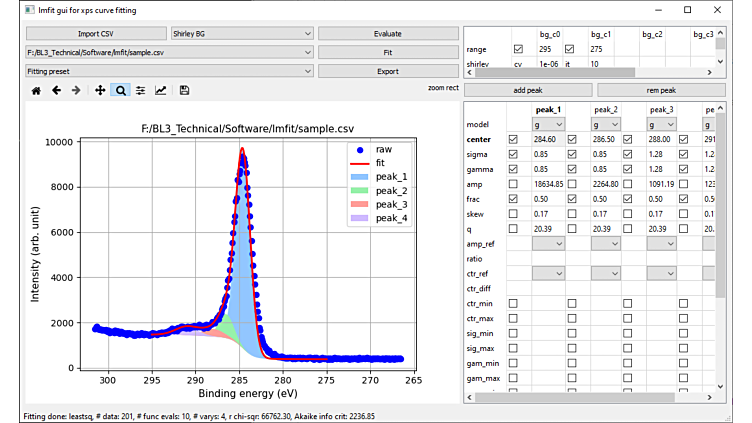
Task: Go back to previous plot view
Action: [x=56, y=90]
